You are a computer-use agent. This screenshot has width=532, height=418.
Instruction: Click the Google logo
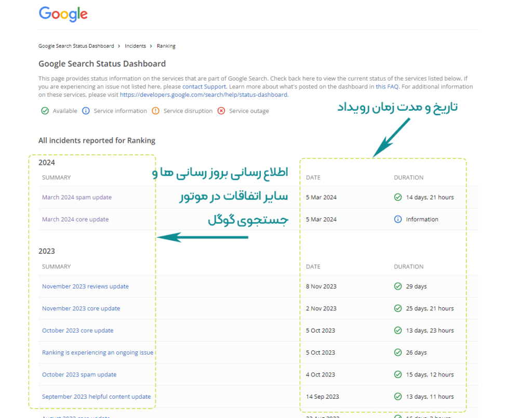63,14
